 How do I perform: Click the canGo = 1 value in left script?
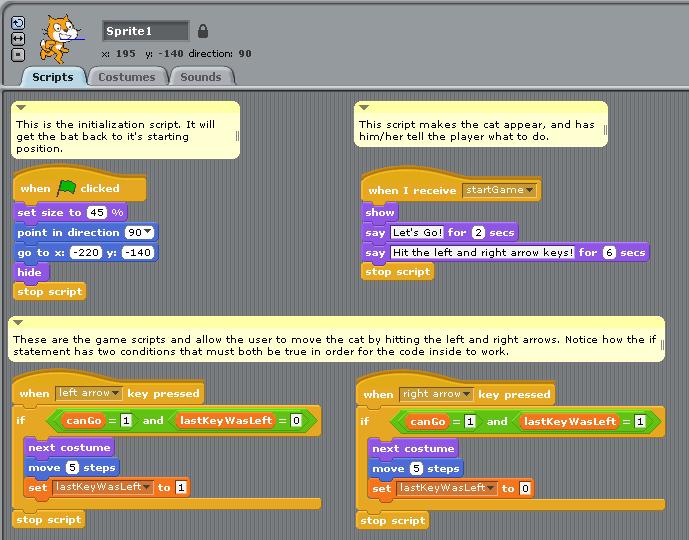pyautogui.click(x=126, y=420)
